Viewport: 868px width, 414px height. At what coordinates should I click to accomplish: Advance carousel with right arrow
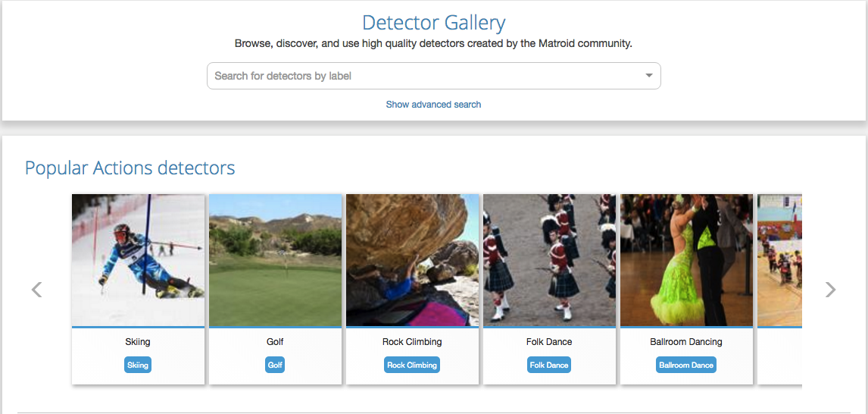click(830, 290)
